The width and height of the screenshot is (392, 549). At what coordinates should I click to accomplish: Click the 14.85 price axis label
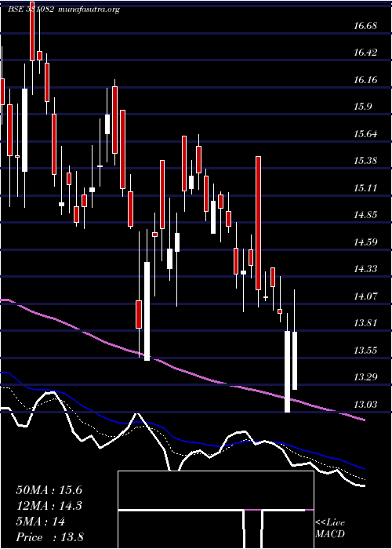[365, 215]
